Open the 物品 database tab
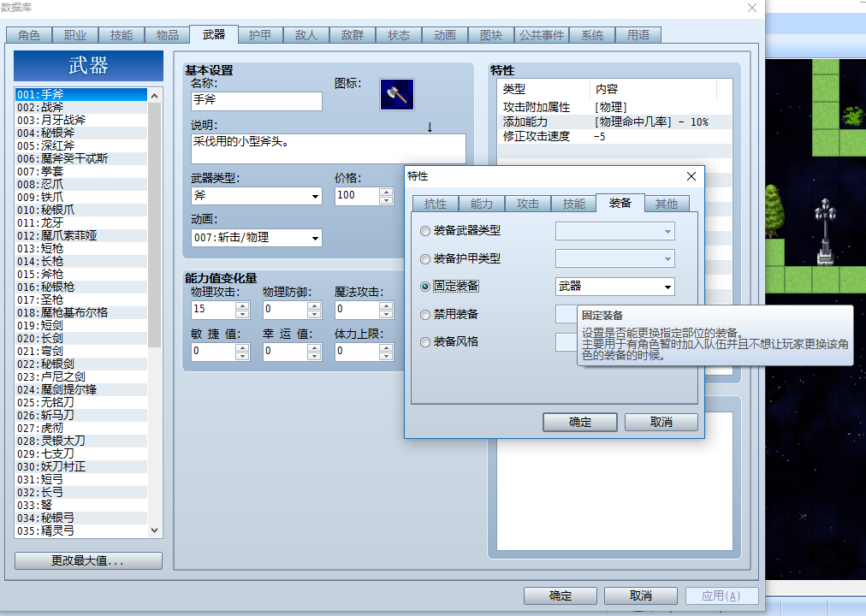Screen dimensions: 866x616 pyautogui.click(x=168, y=35)
